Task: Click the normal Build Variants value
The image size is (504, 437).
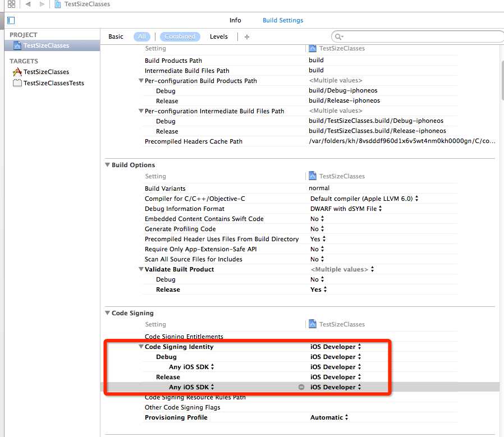Action: point(319,188)
